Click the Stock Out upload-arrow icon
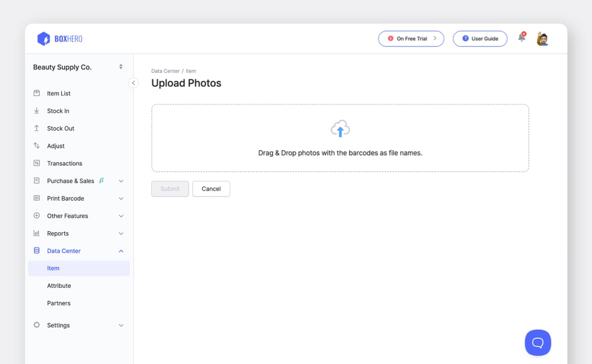Viewport: 592px width, 364px height. (x=37, y=128)
